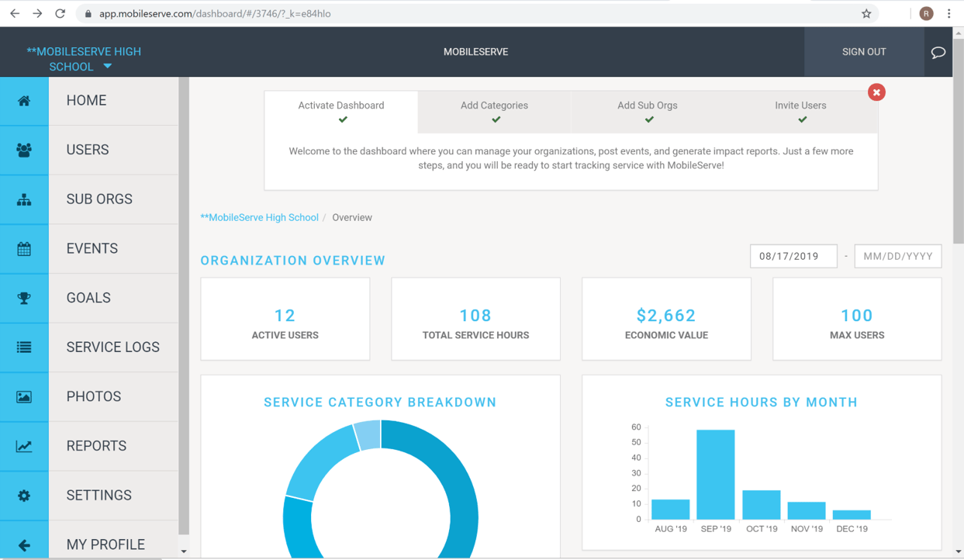The width and height of the screenshot is (964, 560).
Task: Click the Sub Orgs hierarchy icon
Action: [x=24, y=199]
